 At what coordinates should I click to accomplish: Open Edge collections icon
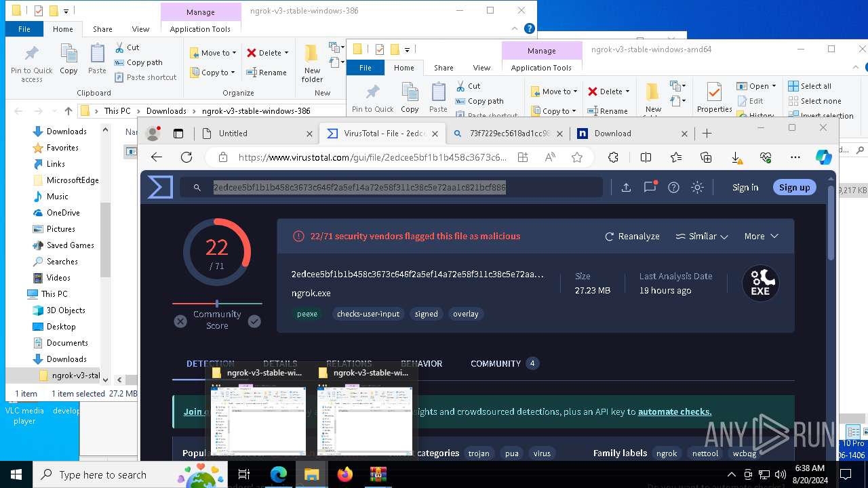tap(706, 157)
